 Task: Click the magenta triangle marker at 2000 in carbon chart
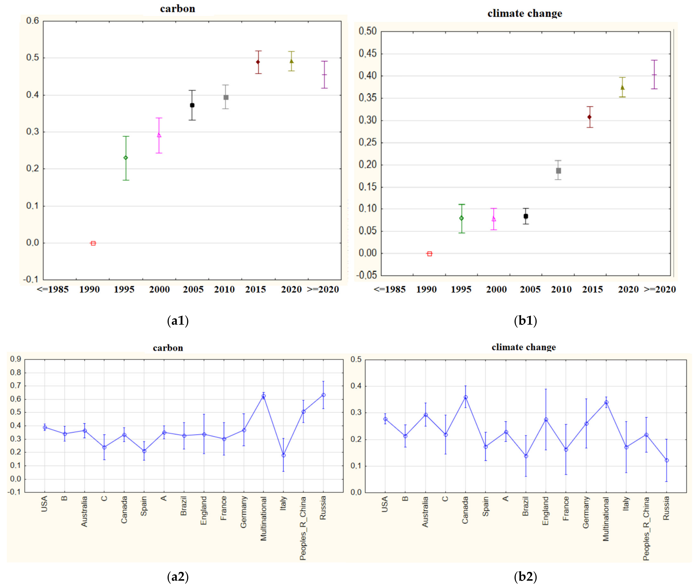pos(159,135)
